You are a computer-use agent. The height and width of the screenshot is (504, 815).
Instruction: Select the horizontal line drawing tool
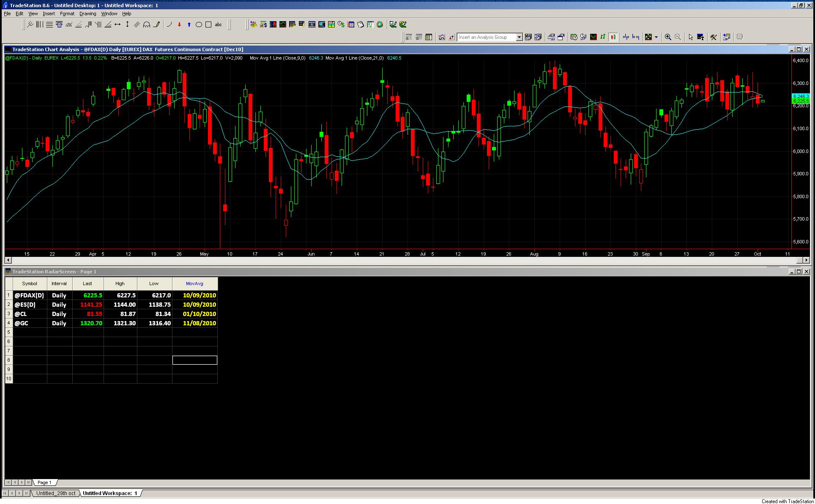tap(49, 25)
